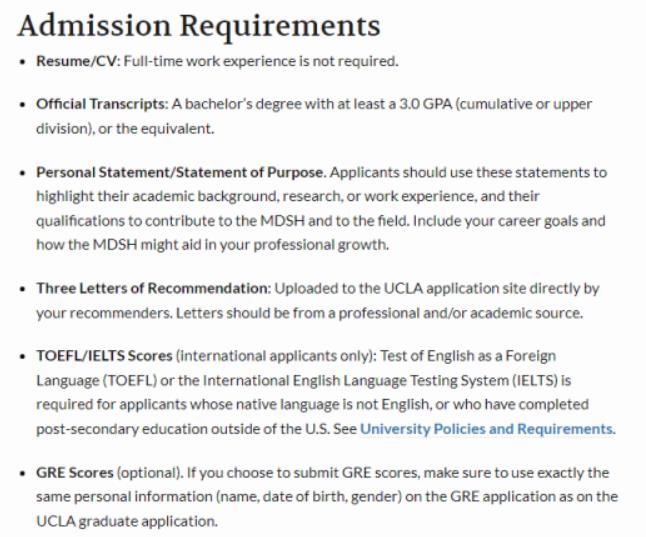Image resolution: width=646 pixels, height=537 pixels.
Task: Click the Official Transcripts bold label
Action: click(x=101, y=103)
